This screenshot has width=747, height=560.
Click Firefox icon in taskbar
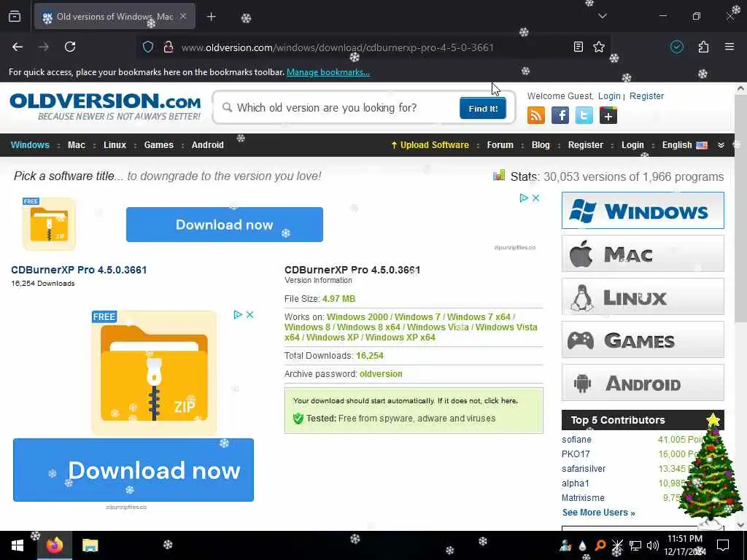[55, 545]
